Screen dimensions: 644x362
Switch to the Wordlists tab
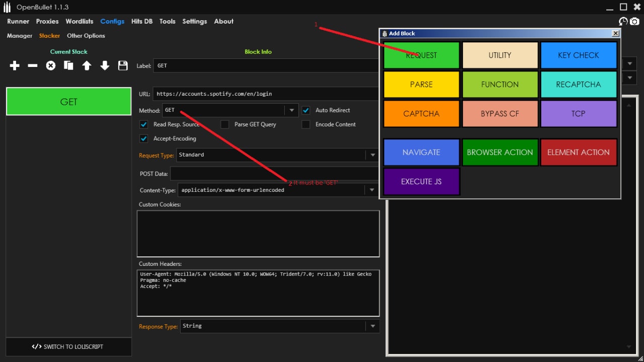click(79, 21)
